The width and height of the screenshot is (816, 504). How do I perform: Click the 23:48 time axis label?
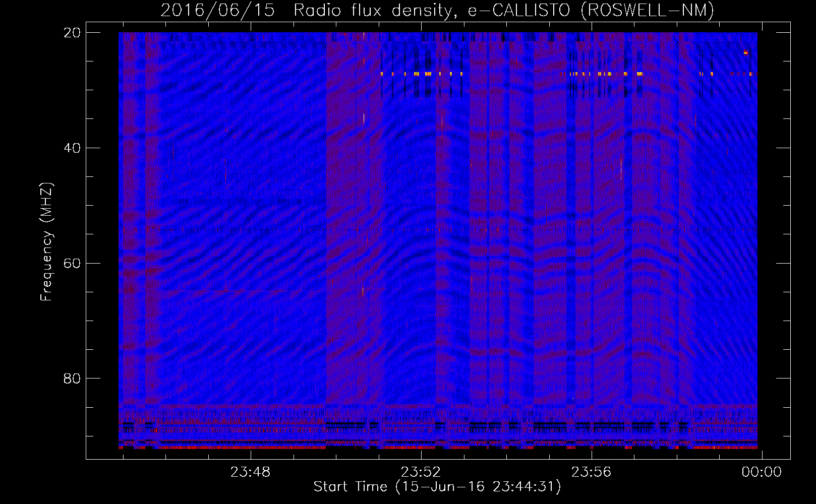(251, 472)
